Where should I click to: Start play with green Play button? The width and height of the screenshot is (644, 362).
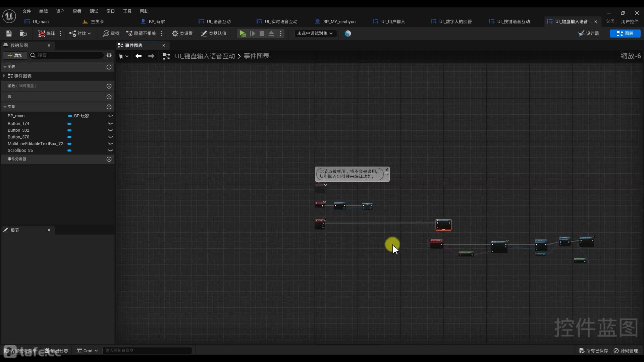(243, 34)
